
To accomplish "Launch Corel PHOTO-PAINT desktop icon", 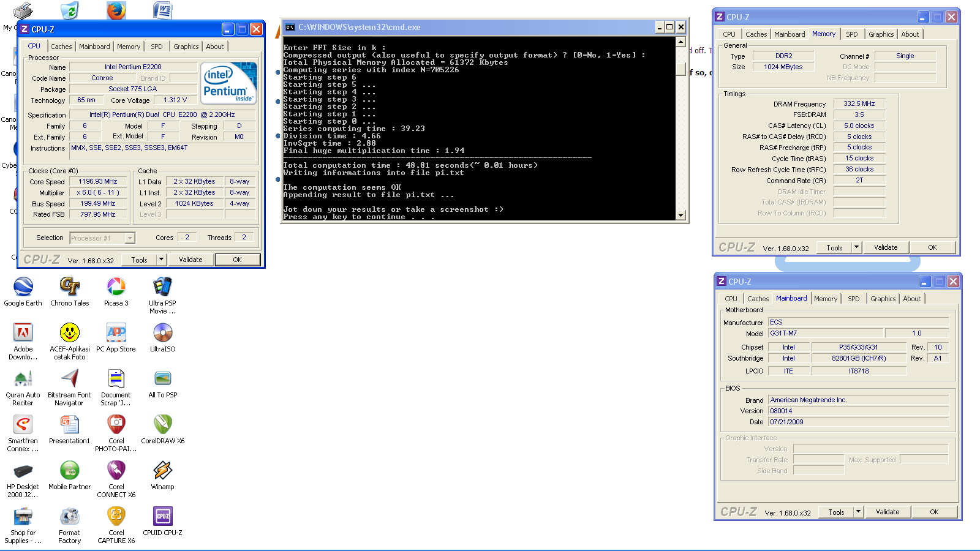I will 116,424.
